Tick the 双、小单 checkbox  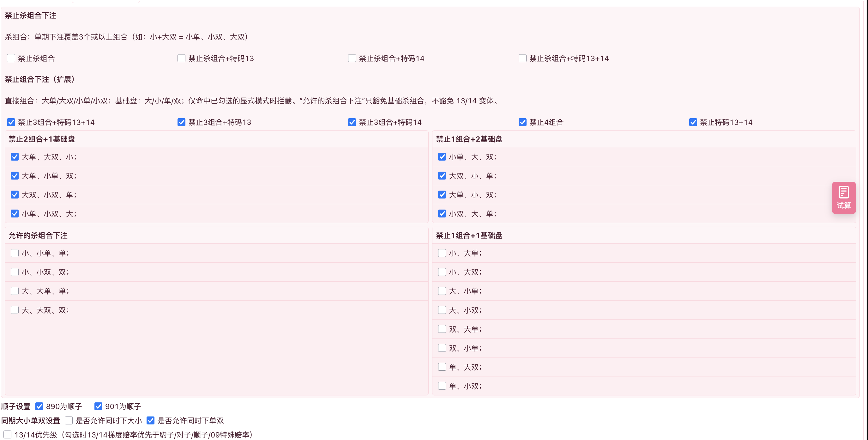coord(442,348)
